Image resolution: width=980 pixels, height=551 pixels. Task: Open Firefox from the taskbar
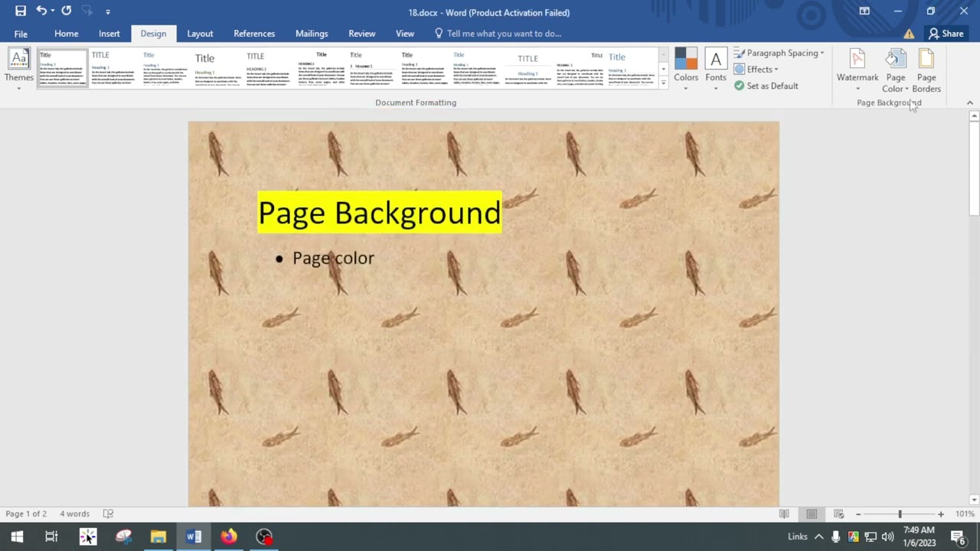pyautogui.click(x=229, y=536)
